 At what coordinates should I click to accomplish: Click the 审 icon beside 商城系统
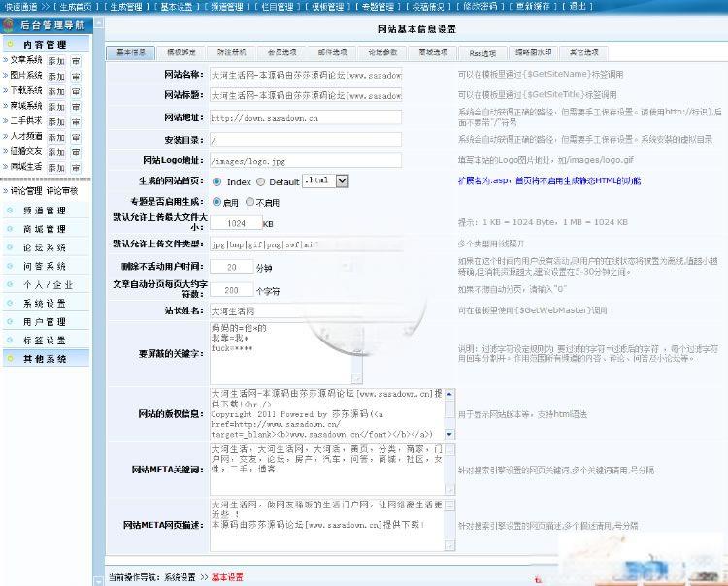tap(76, 106)
